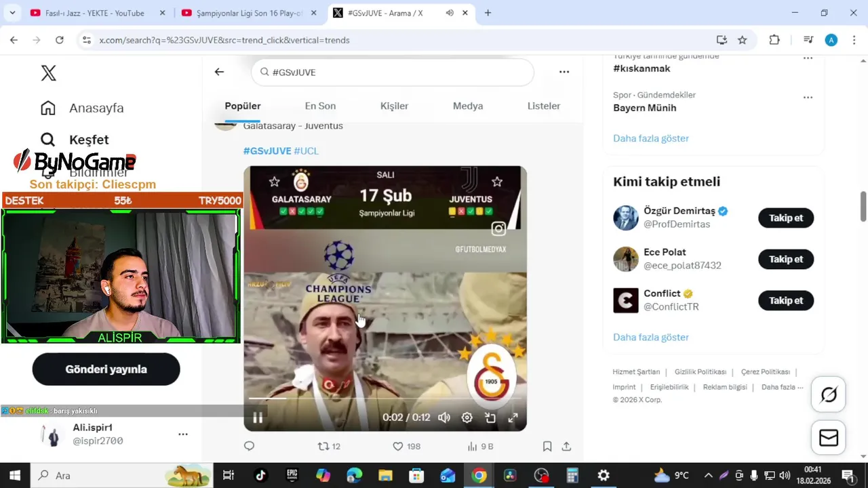Screen dimensions: 868x488
Task: Follow Ece Polat with Takip et
Action: [x=786, y=259]
